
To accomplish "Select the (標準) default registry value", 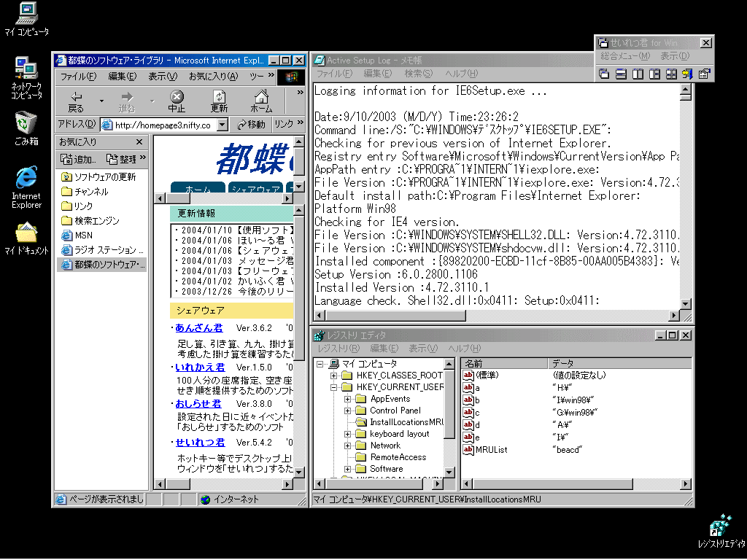I will point(487,376).
